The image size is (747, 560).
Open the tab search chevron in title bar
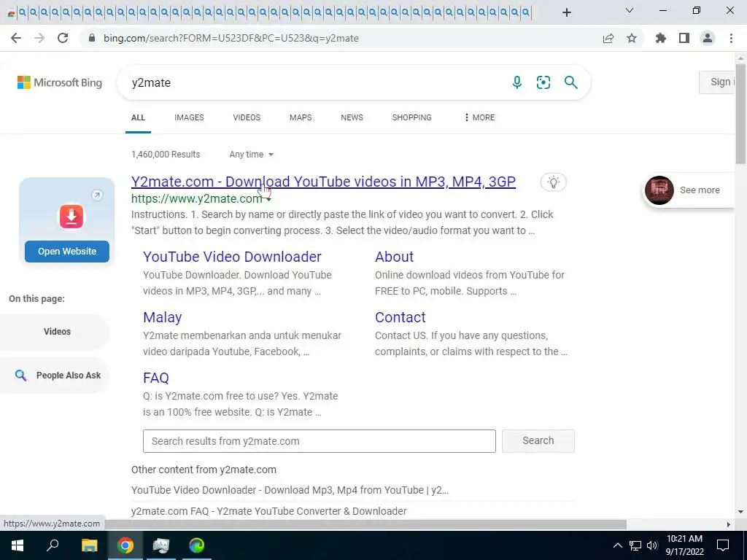(630, 10)
